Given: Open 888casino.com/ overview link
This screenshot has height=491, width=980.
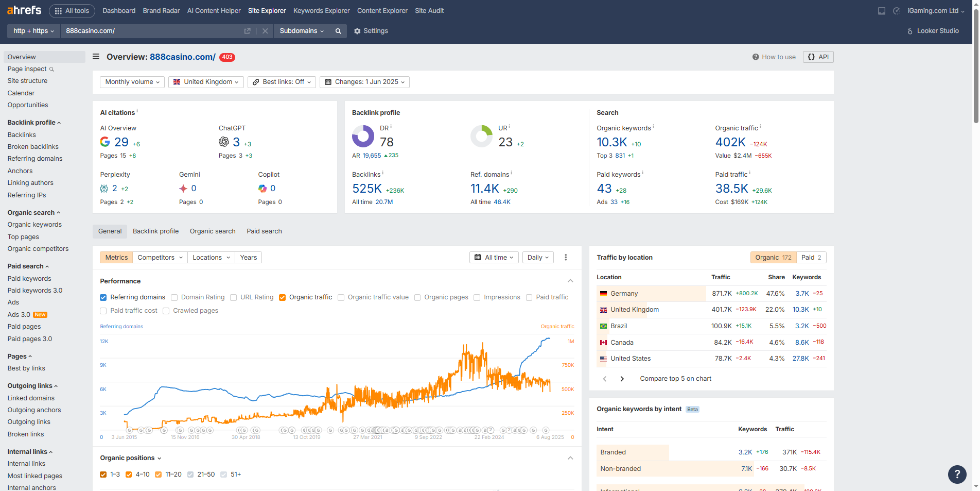Looking at the screenshot, I should click(183, 57).
